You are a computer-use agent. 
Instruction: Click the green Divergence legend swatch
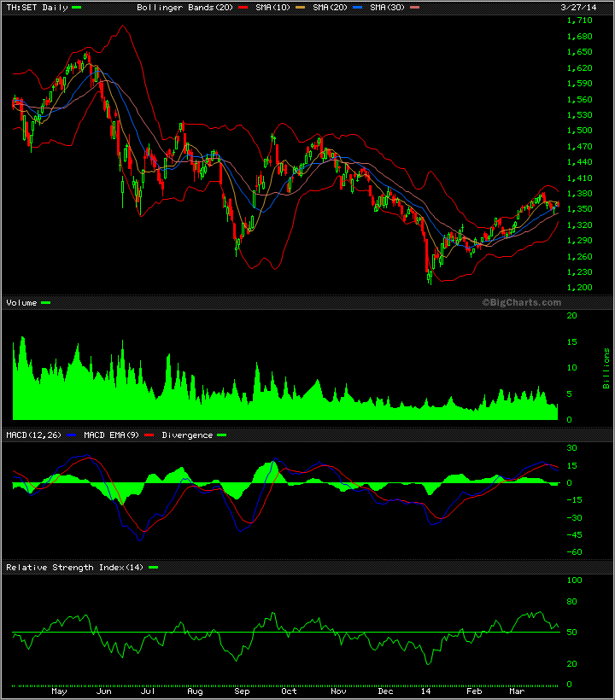point(221,435)
